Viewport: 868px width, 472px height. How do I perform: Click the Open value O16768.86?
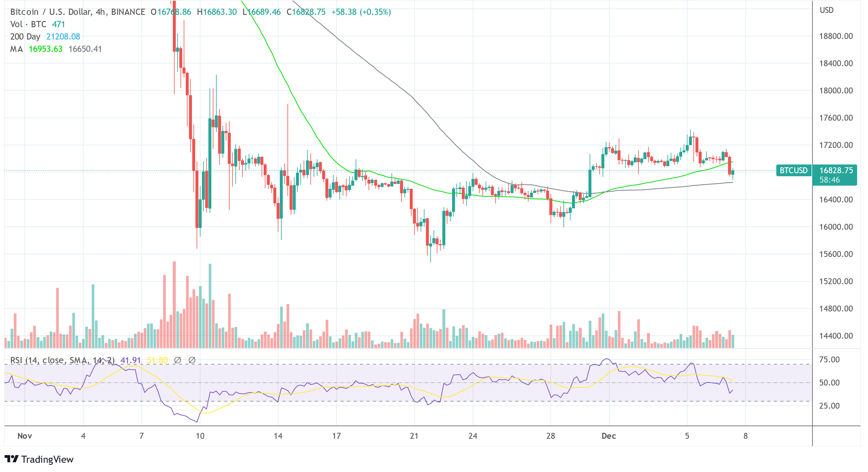click(x=170, y=12)
